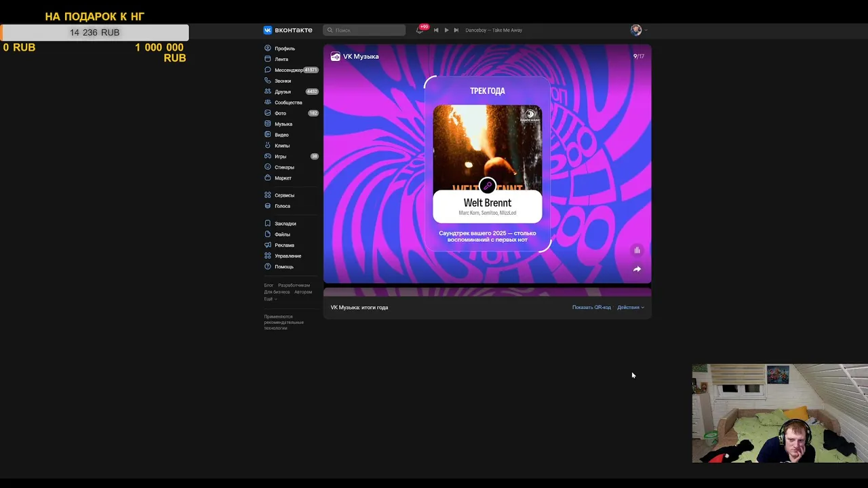This screenshot has width=868, height=488.
Task: Click the donation progress bar 14 236 RUB
Action: [94, 33]
